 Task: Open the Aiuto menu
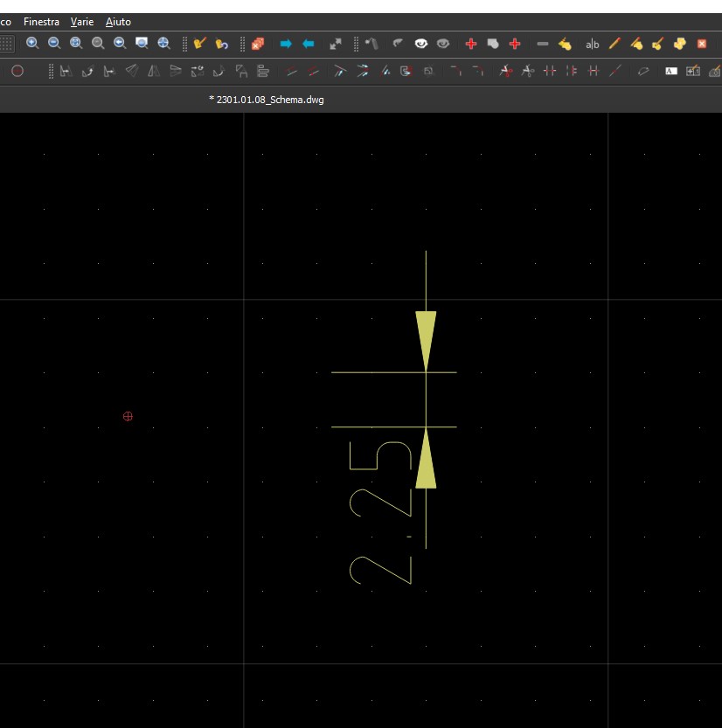coord(118,22)
